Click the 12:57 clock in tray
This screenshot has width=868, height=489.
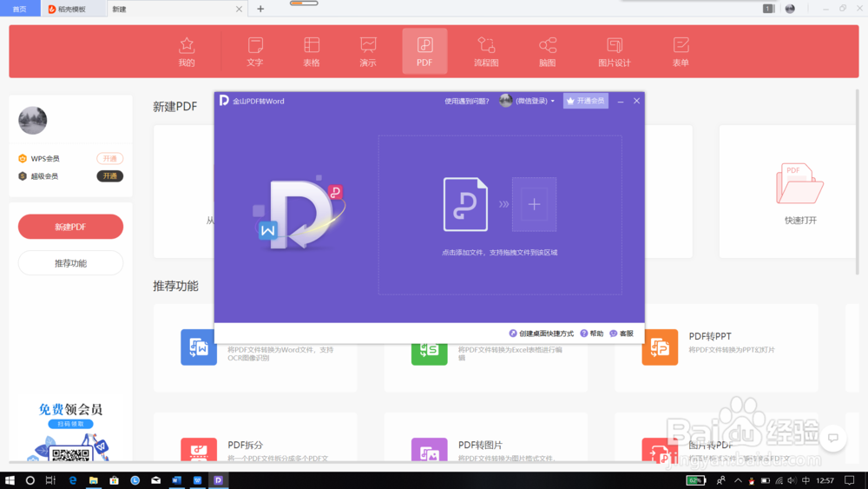pyautogui.click(x=825, y=480)
